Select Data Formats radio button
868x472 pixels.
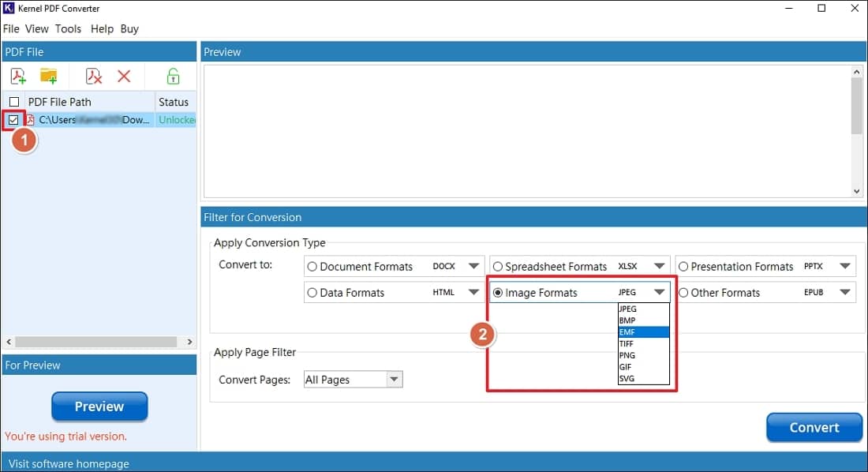(312, 293)
